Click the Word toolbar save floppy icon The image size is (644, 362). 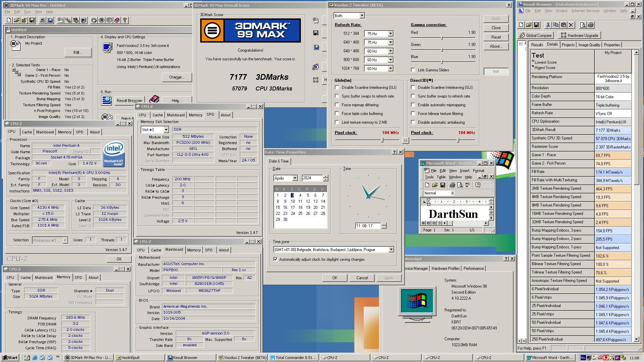[443, 185]
